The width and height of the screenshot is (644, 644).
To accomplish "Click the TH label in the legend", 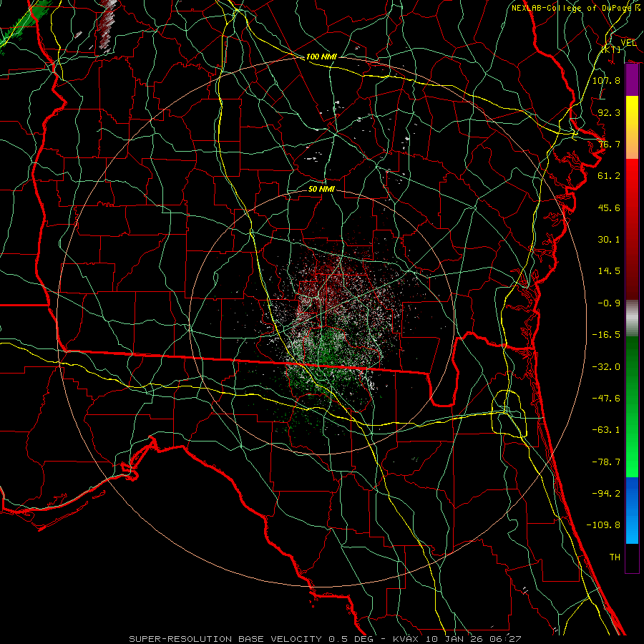I will pyautogui.click(x=615, y=557).
